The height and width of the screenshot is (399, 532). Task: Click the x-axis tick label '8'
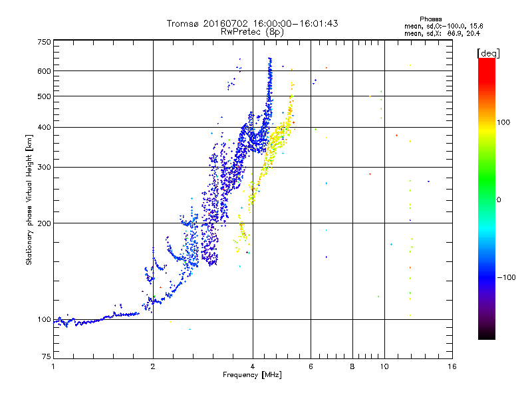point(352,366)
